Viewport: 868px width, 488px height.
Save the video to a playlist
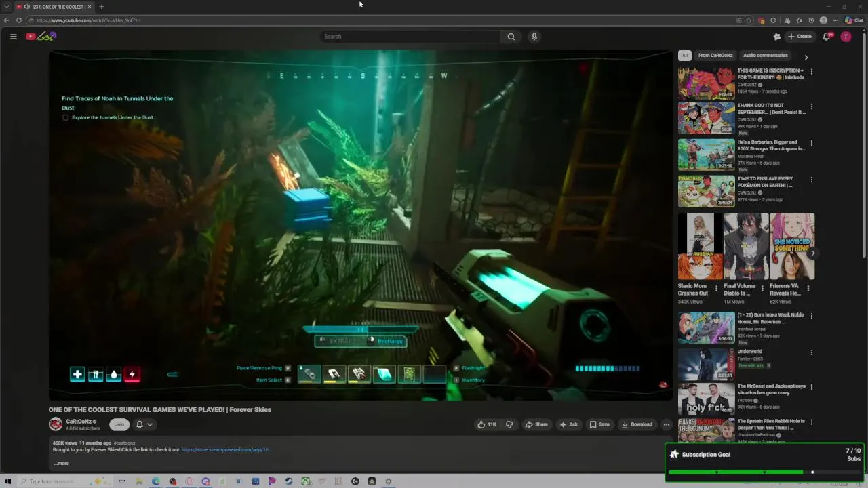pyautogui.click(x=599, y=424)
